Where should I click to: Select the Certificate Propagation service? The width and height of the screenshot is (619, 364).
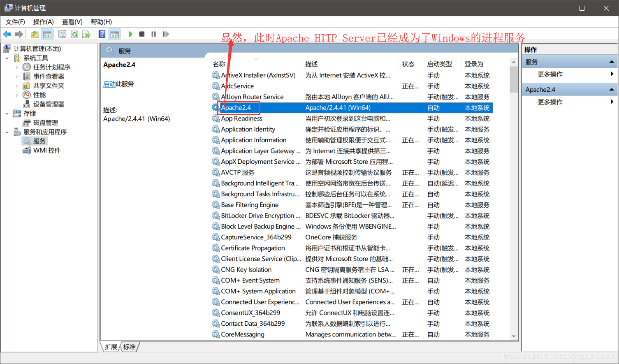253,248
